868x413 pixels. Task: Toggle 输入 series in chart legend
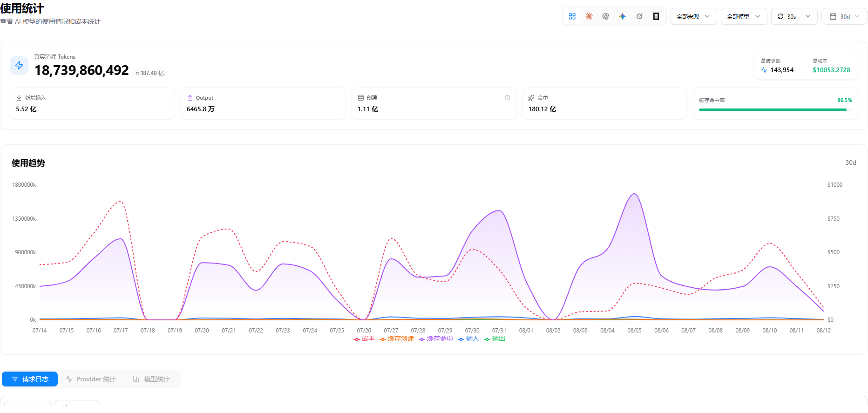[468, 339]
